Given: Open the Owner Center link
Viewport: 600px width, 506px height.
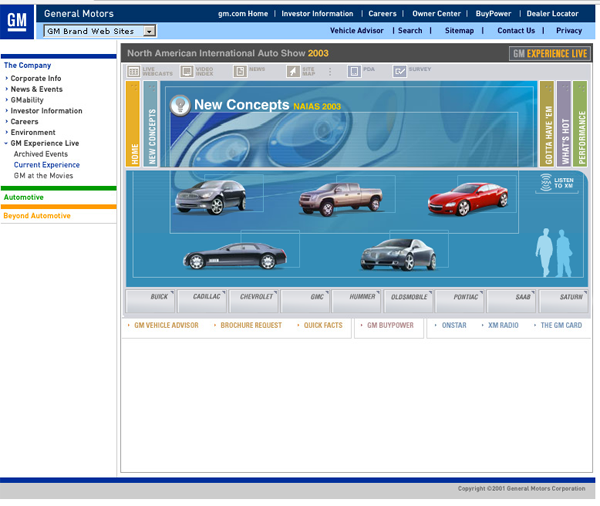Looking at the screenshot, I should click(436, 14).
